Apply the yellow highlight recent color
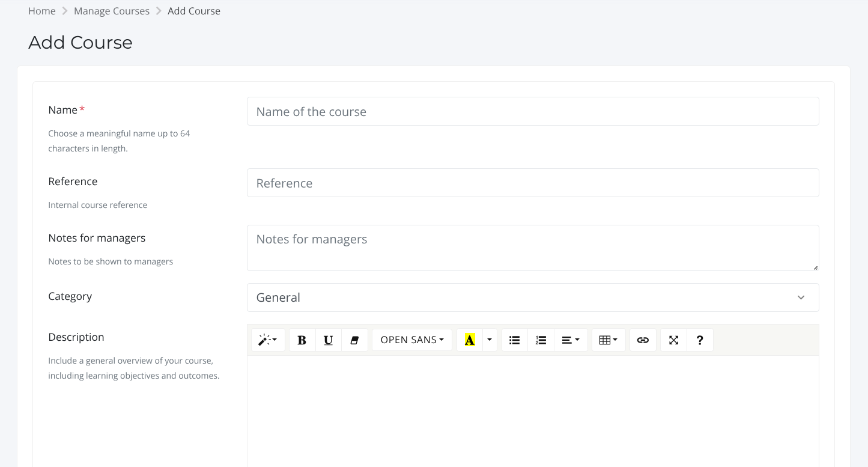The width and height of the screenshot is (868, 467). 470,340
